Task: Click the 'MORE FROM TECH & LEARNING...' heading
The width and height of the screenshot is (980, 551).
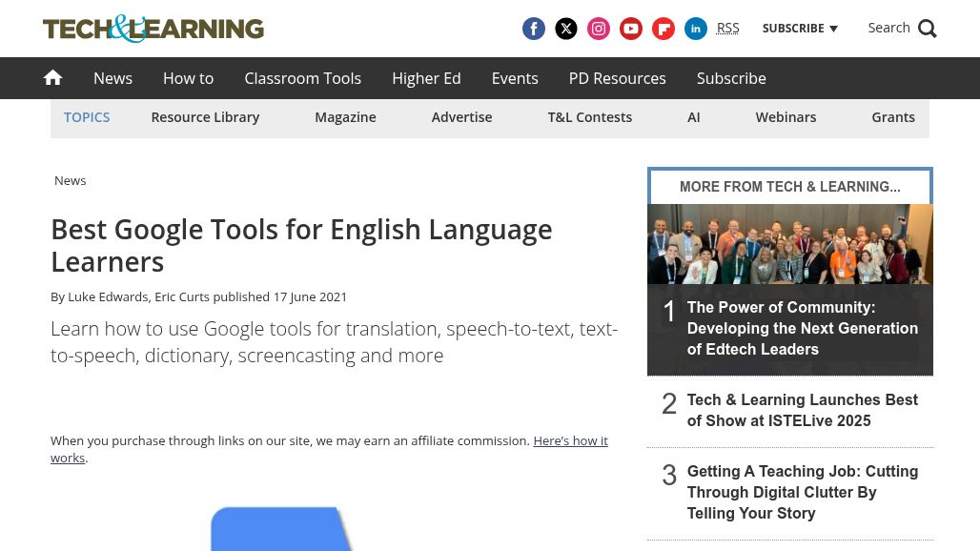Action: [x=790, y=187]
